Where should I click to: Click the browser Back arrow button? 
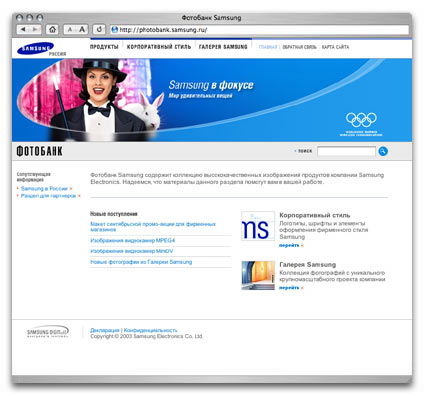23,29
